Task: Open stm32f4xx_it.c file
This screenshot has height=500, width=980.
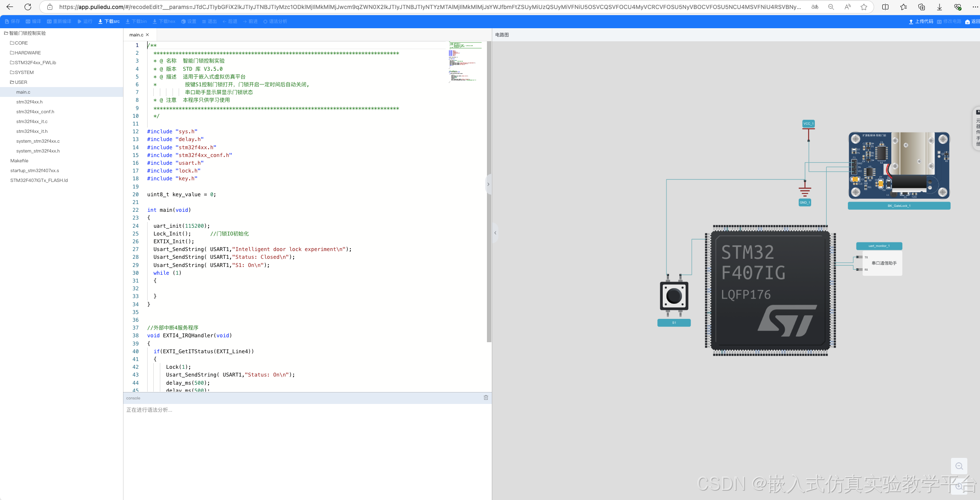Action: coord(32,121)
